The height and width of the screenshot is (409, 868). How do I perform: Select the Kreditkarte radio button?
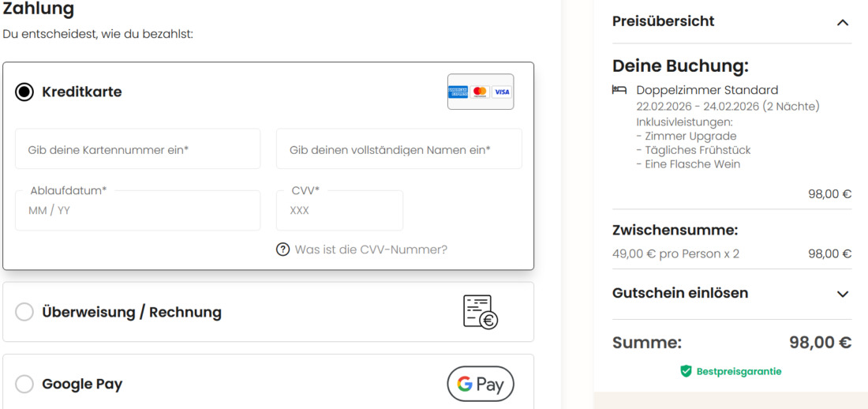[24, 92]
